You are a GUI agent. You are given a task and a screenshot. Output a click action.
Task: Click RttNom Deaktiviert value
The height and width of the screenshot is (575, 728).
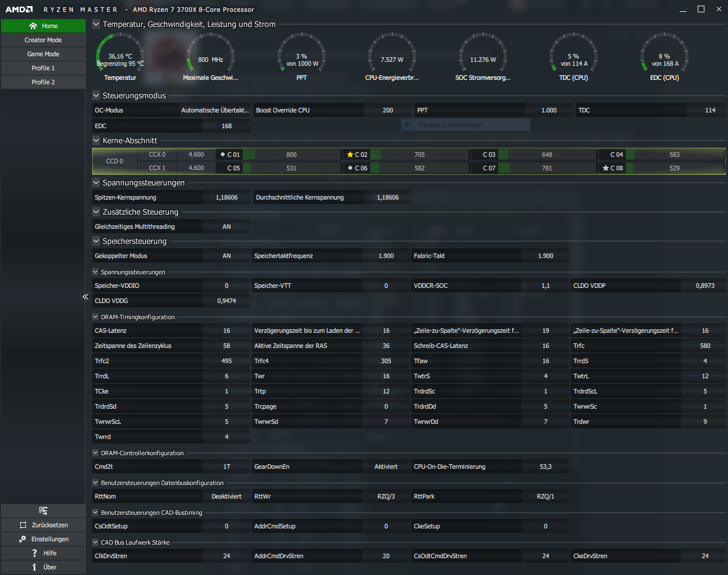tap(226, 496)
